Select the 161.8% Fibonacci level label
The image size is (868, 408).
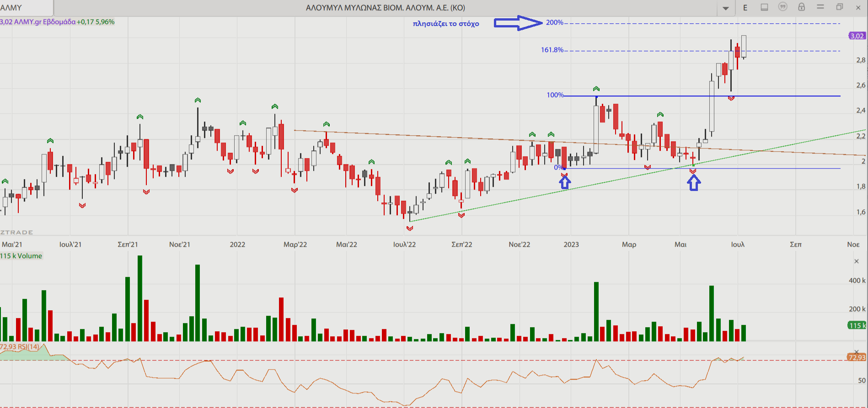pos(552,50)
